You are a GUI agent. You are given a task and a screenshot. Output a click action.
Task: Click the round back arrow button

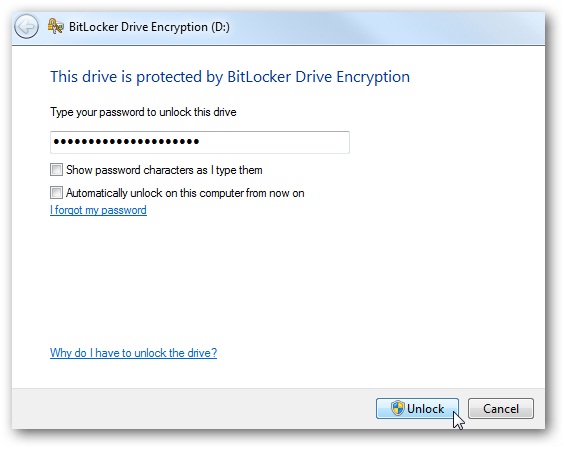(x=26, y=26)
